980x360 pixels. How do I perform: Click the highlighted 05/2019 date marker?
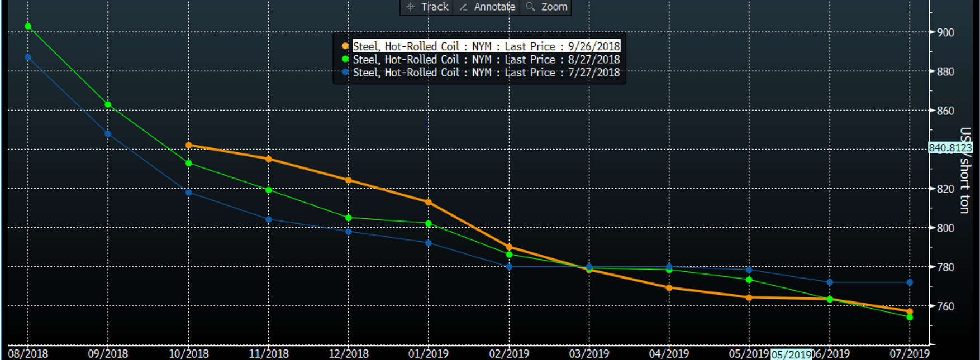click(791, 354)
